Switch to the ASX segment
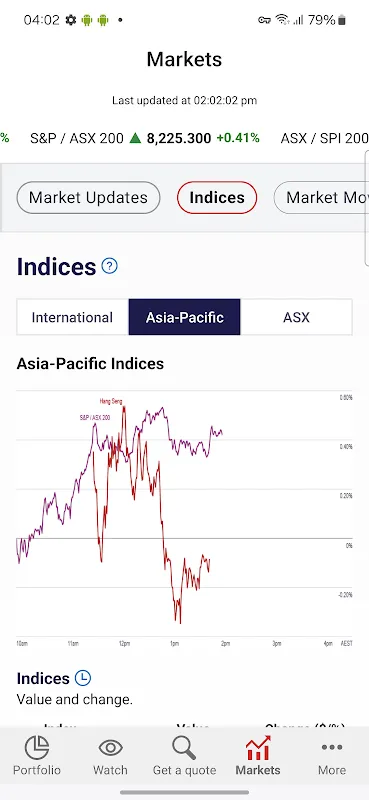Image resolution: width=369 pixels, height=800 pixels. click(x=296, y=317)
